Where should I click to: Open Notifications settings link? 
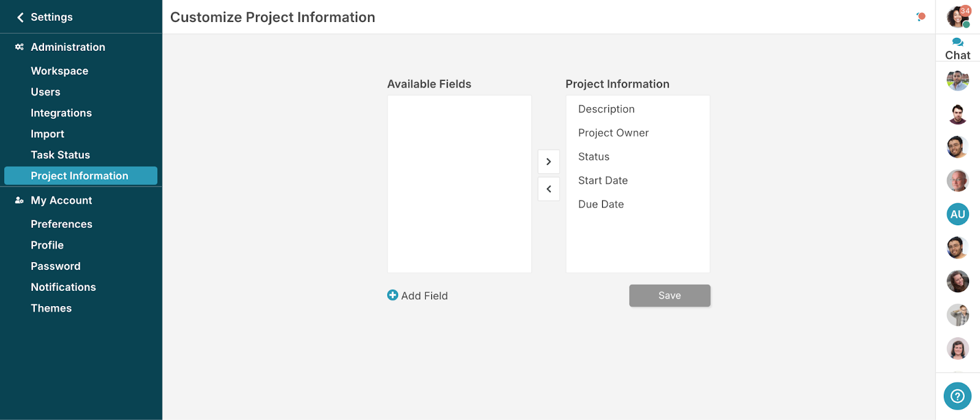[x=63, y=287]
